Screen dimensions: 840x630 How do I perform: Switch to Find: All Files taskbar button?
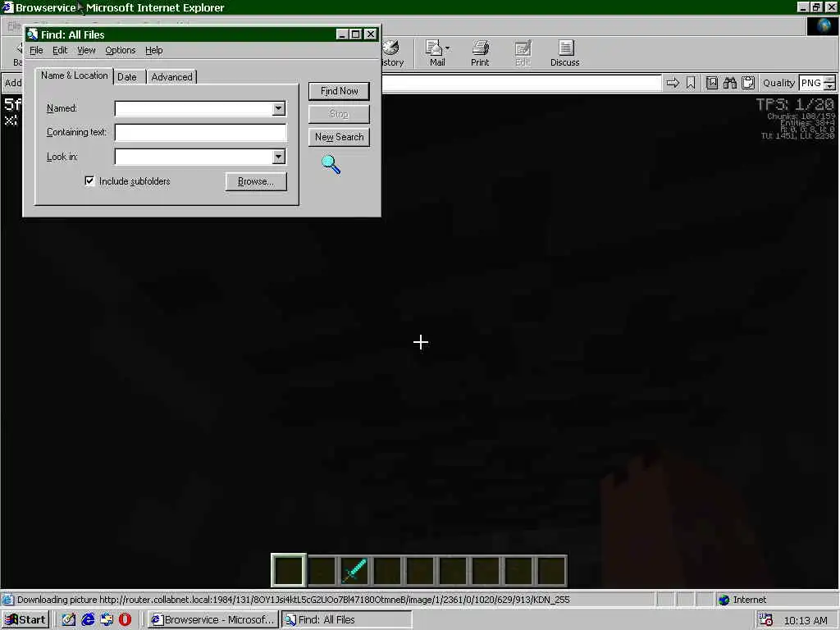[346, 620]
